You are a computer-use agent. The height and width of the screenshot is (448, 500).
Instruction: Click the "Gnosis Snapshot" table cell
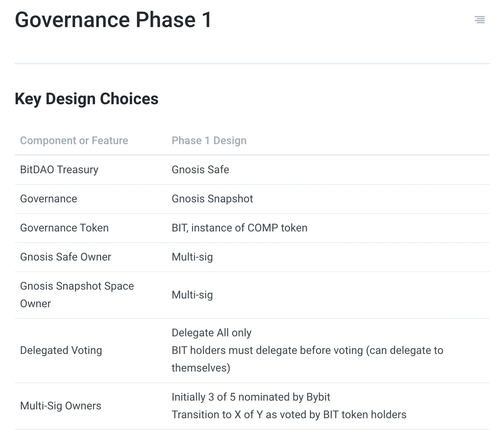(x=212, y=199)
